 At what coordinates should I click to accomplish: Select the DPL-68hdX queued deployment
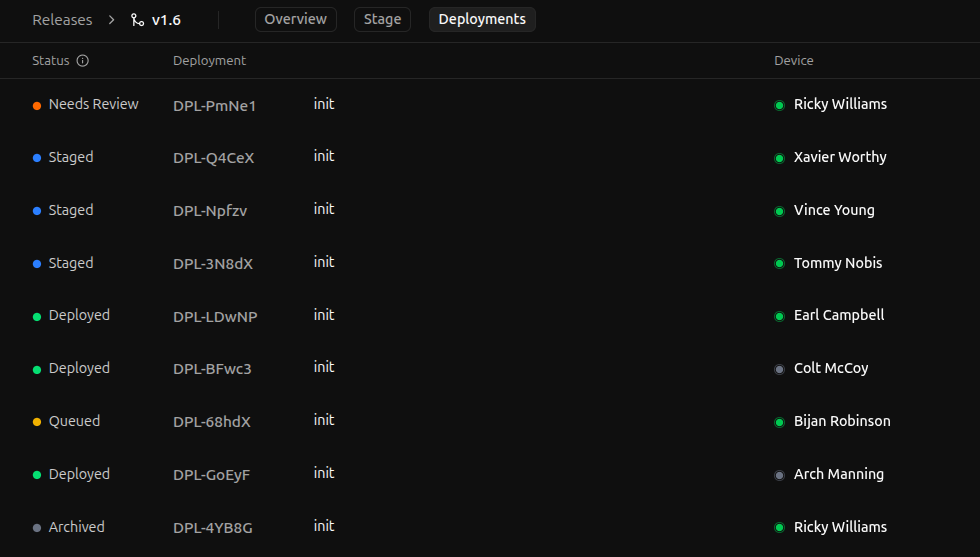click(x=211, y=422)
